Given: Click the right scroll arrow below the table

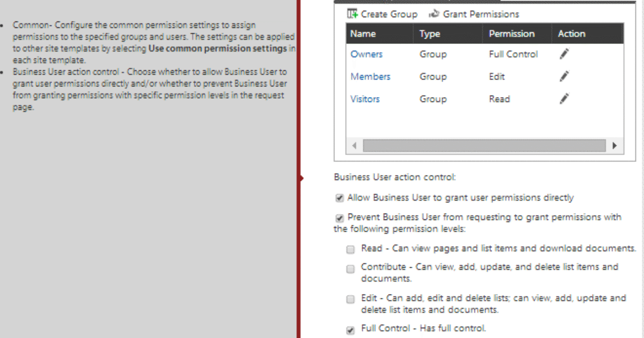Looking at the screenshot, I should coord(614,145).
